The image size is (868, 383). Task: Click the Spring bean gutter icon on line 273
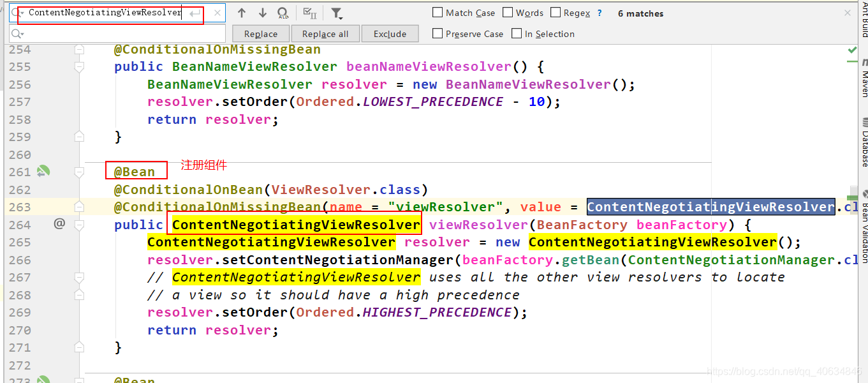[x=43, y=379]
